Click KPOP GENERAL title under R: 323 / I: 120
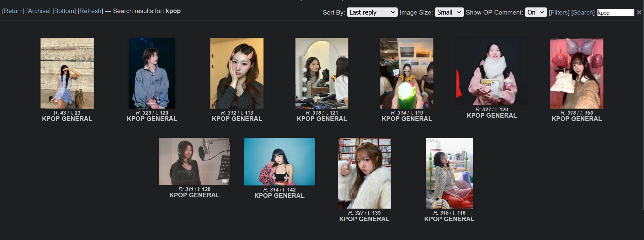The width and height of the screenshot is (644, 240). pyautogui.click(x=152, y=119)
